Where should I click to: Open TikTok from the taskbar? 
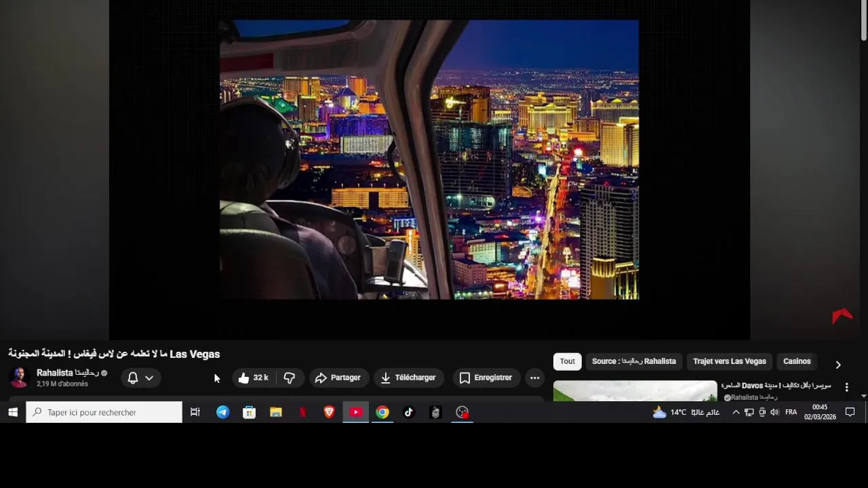(x=409, y=412)
